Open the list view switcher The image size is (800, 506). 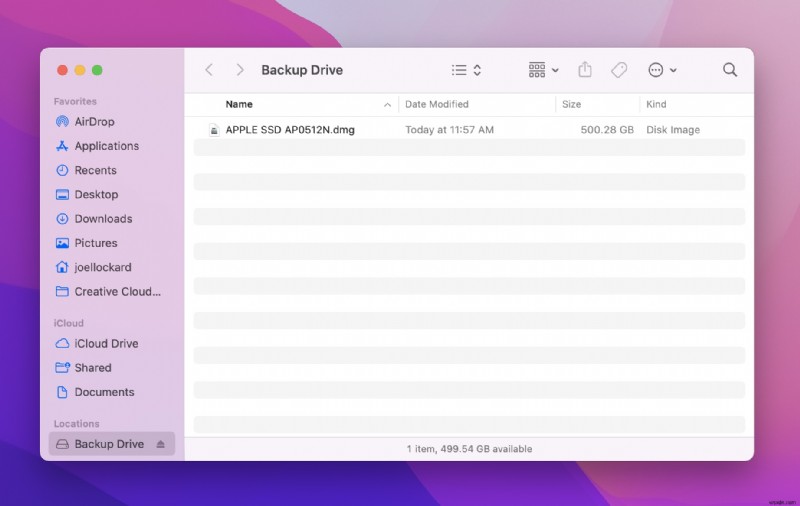click(466, 70)
